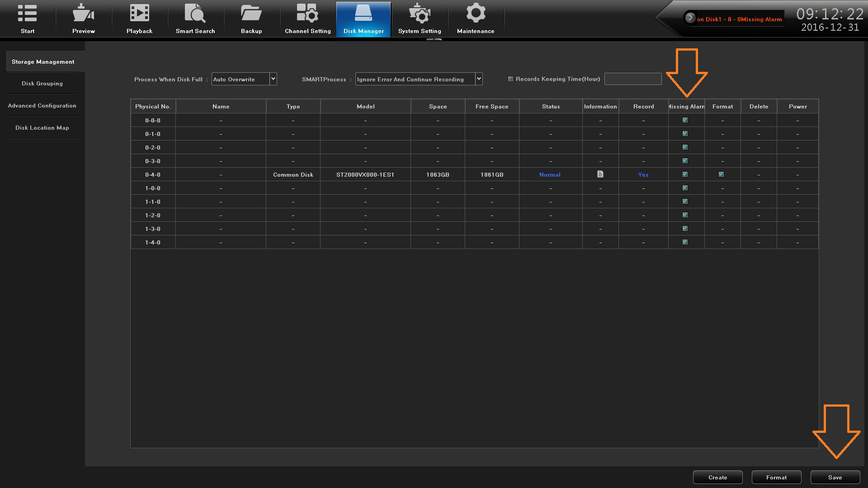Click the Format button
This screenshot has height=488, width=868.
click(776, 477)
